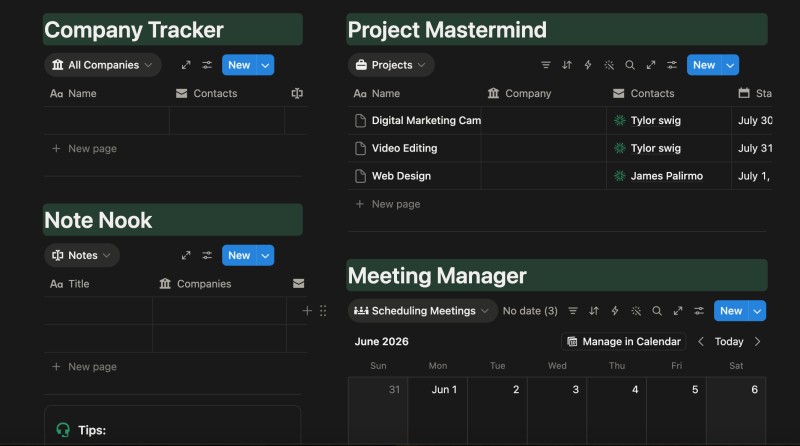Click No date (3) in Meeting Manager

pyautogui.click(x=530, y=311)
